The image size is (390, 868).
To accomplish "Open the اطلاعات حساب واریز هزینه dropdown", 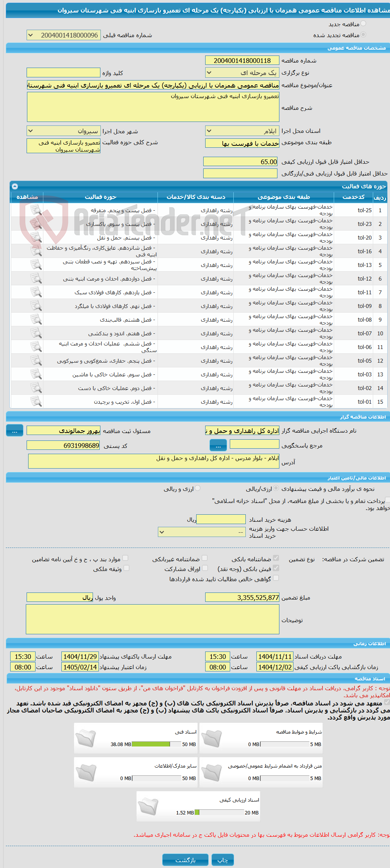I will click(202, 532).
